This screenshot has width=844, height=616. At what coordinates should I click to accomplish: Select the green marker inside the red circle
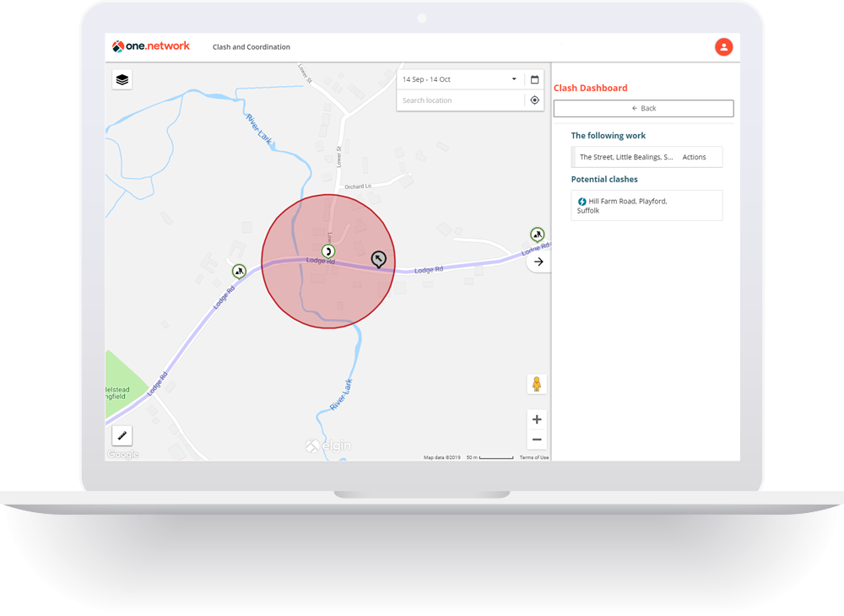coord(328,251)
